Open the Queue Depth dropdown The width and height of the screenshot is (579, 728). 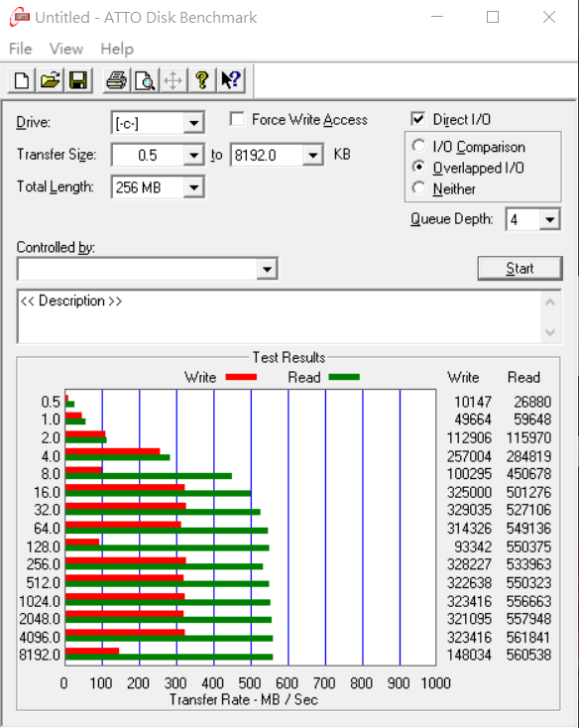[x=550, y=219]
